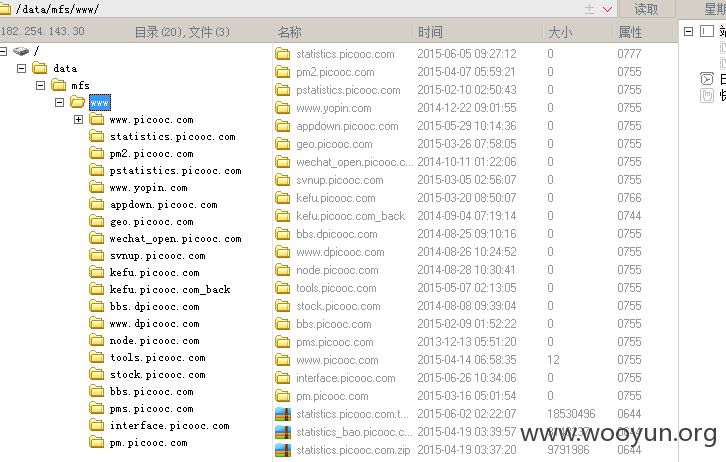Image resolution: width=726 pixels, height=462 pixels.
Task: Select the data folder in tree
Action: coord(65,69)
